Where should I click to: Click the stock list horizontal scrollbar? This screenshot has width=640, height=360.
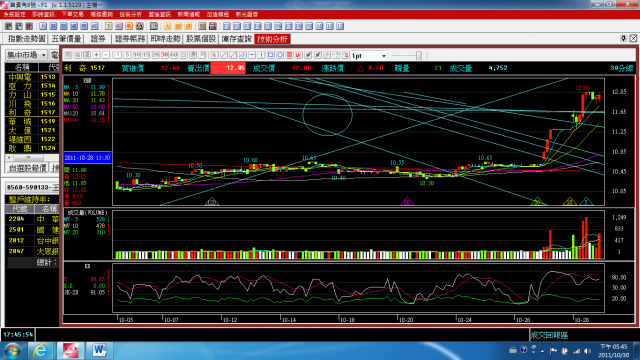click(x=32, y=158)
